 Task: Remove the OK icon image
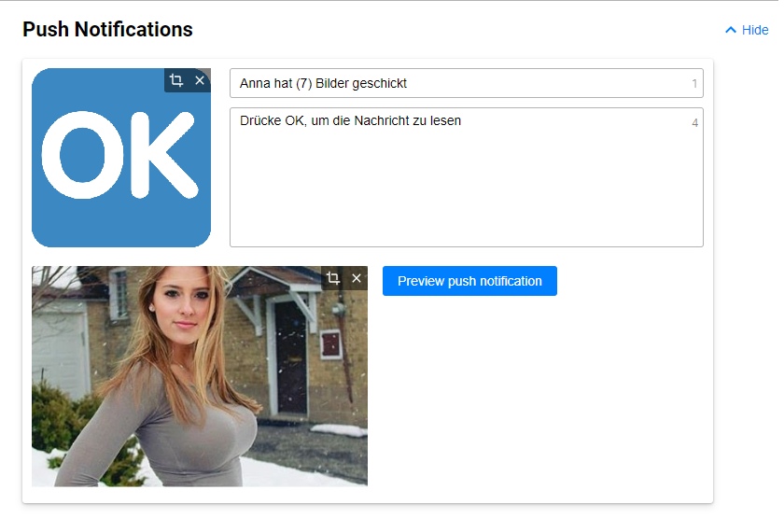200,80
